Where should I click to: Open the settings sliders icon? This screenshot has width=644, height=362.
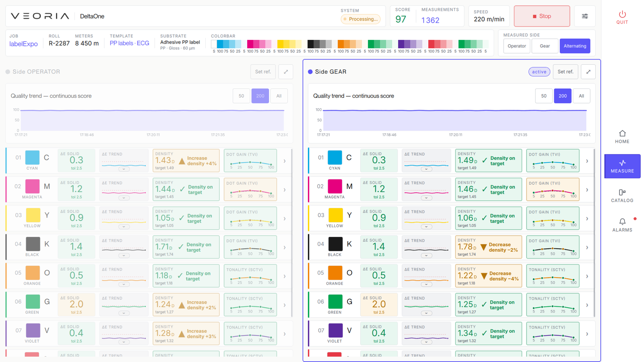pyautogui.click(x=585, y=16)
